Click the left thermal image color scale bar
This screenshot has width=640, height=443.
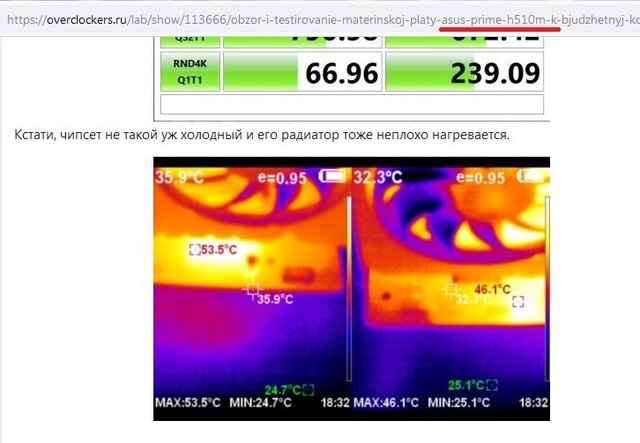349,289
